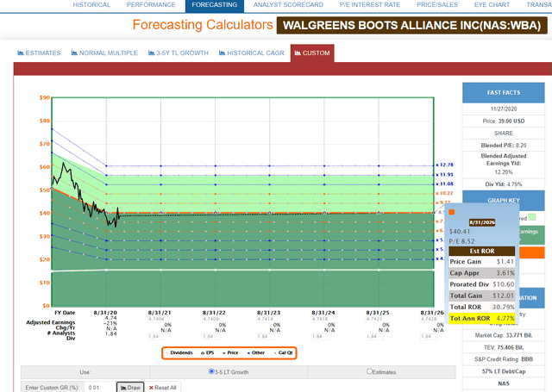Click the Graph Key panel header
The width and height of the screenshot is (552, 392).
click(x=504, y=200)
